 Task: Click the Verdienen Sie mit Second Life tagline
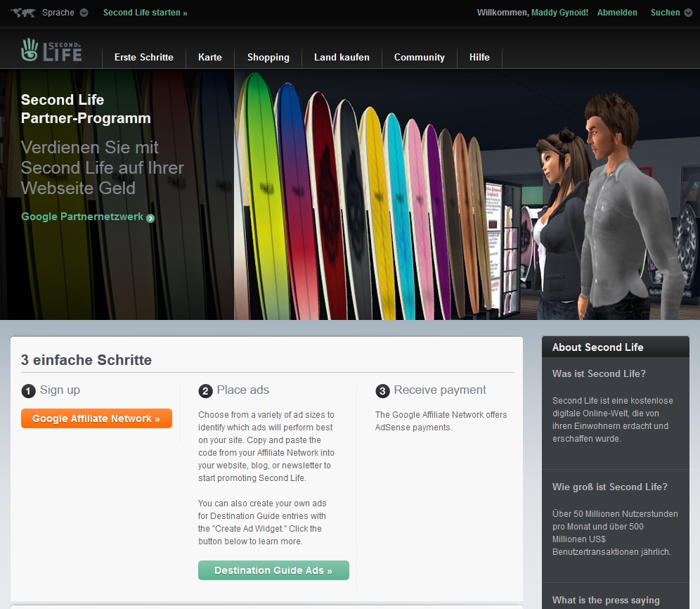point(102,167)
